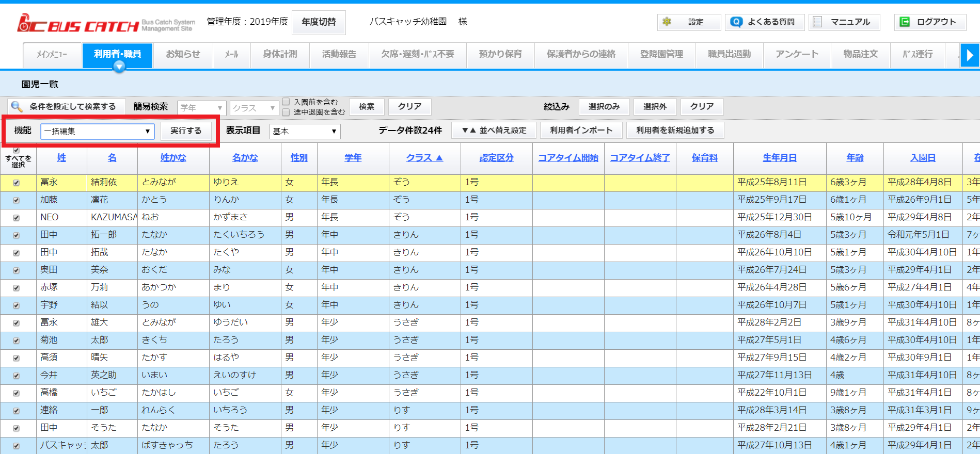Click the 年度切替 button

(319, 22)
